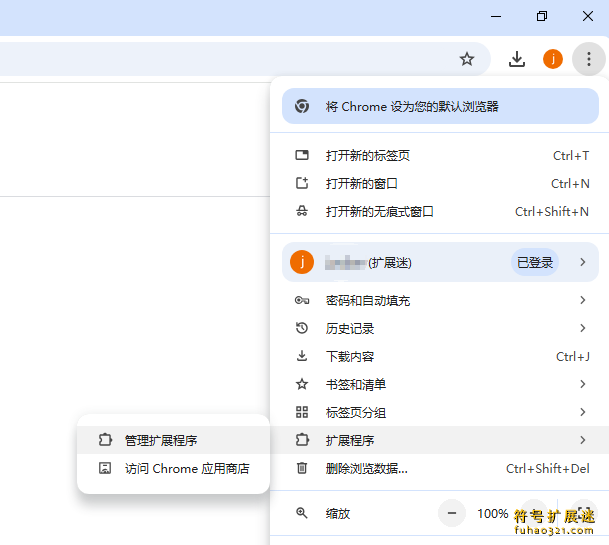
Task: Click the new tab icon in menu
Action: tap(302, 155)
